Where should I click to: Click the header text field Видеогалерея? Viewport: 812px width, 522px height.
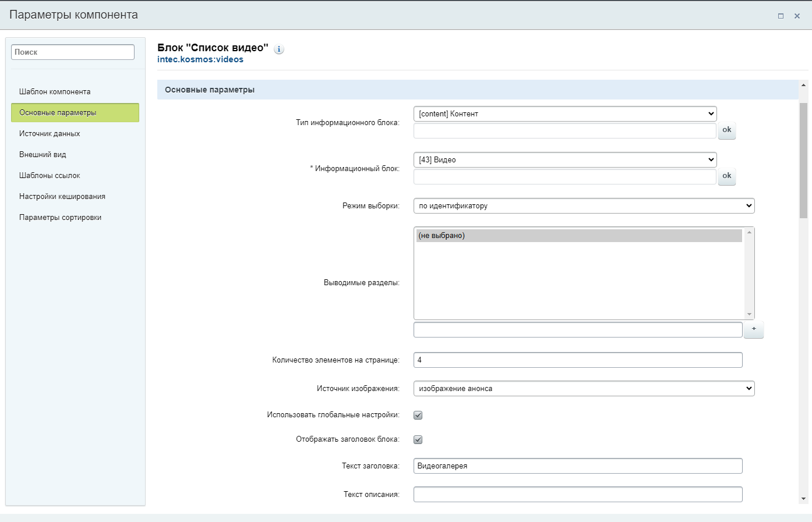(x=578, y=466)
